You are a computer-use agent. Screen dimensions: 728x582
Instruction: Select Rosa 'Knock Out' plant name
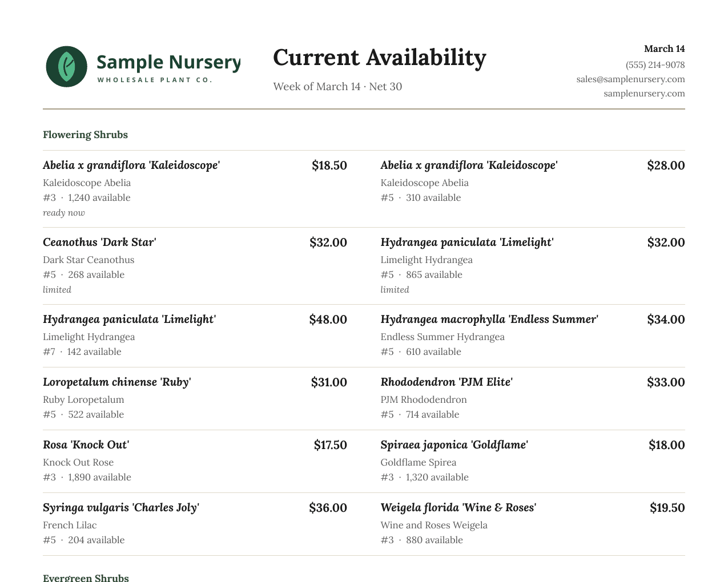pos(86,445)
